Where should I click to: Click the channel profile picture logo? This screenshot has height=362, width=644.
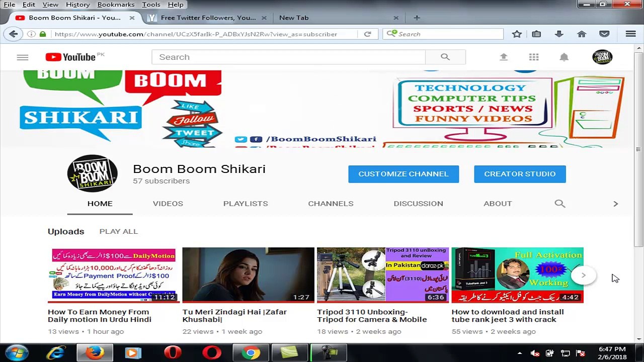(x=93, y=173)
